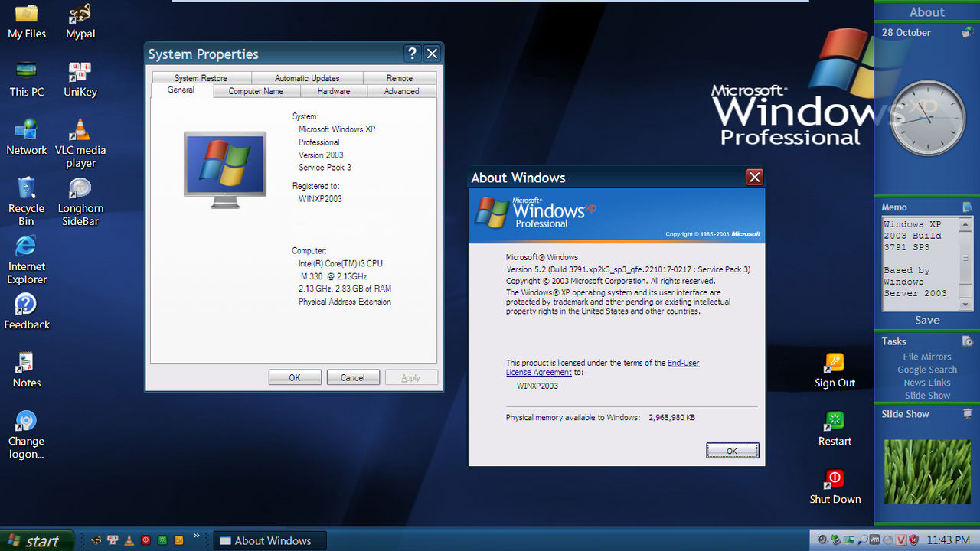The width and height of the screenshot is (980, 551).
Task: Select the Sign Out icon
Action: [x=835, y=364]
